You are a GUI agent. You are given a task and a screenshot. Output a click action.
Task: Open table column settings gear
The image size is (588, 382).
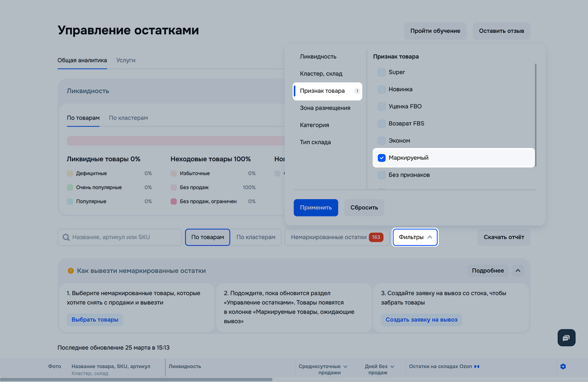click(x=563, y=366)
